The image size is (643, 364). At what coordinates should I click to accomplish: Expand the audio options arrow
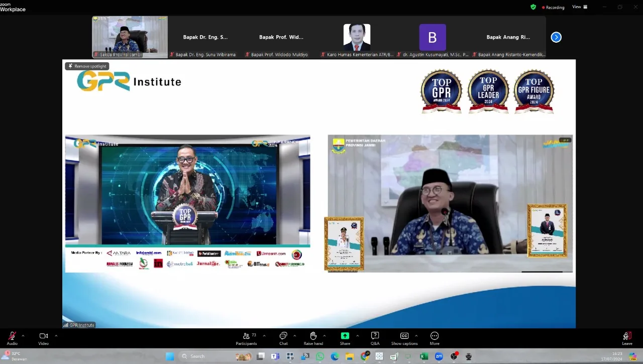pyautogui.click(x=23, y=336)
